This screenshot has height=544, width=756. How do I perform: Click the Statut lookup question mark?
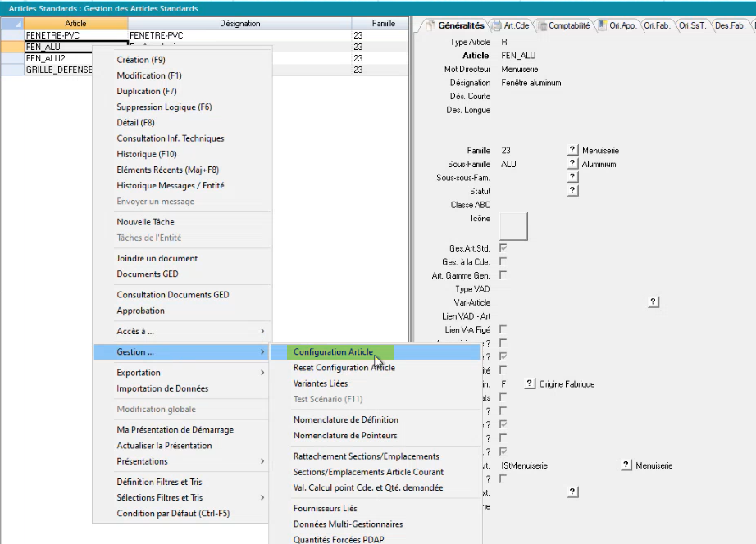point(572,191)
